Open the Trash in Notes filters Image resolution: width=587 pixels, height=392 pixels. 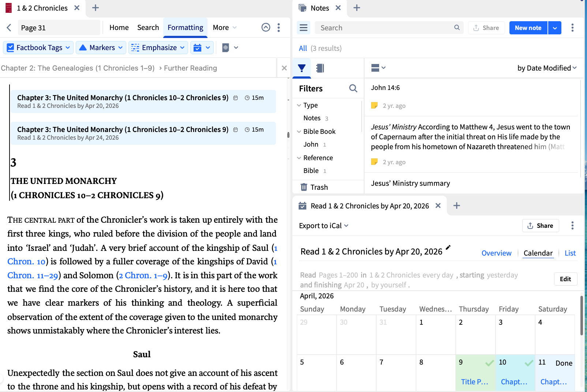pos(314,187)
